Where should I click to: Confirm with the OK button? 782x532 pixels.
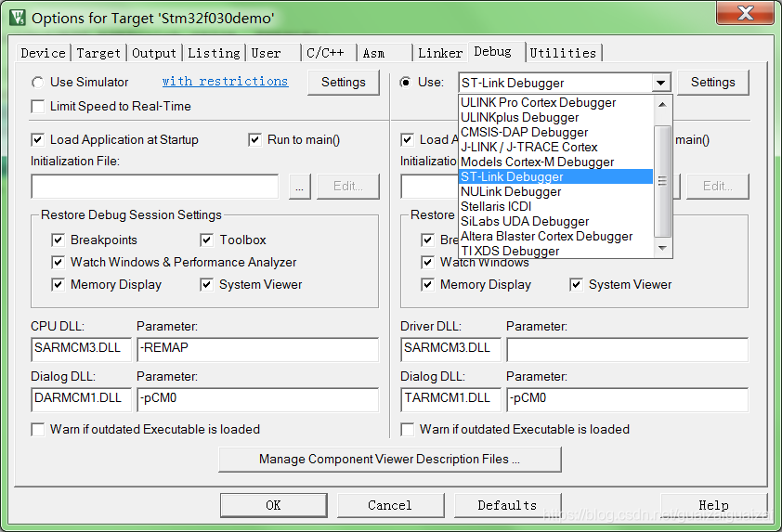pyautogui.click(x=273, y=505)
